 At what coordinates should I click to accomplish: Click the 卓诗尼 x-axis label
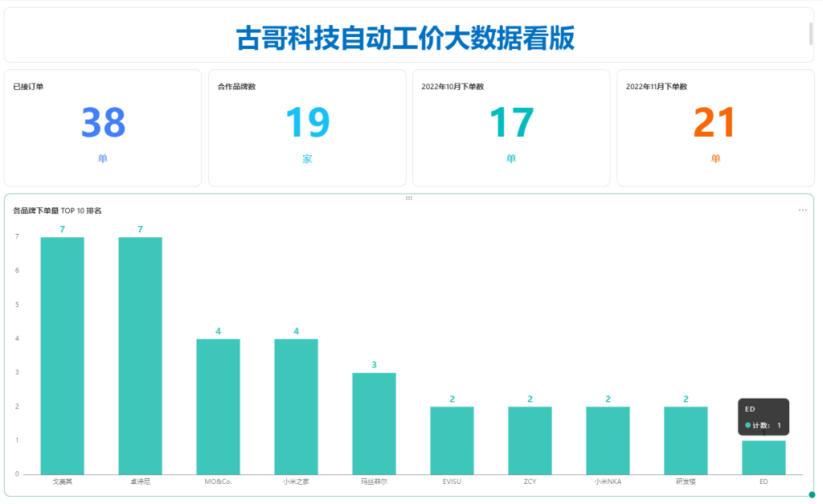tap(140, 481)
